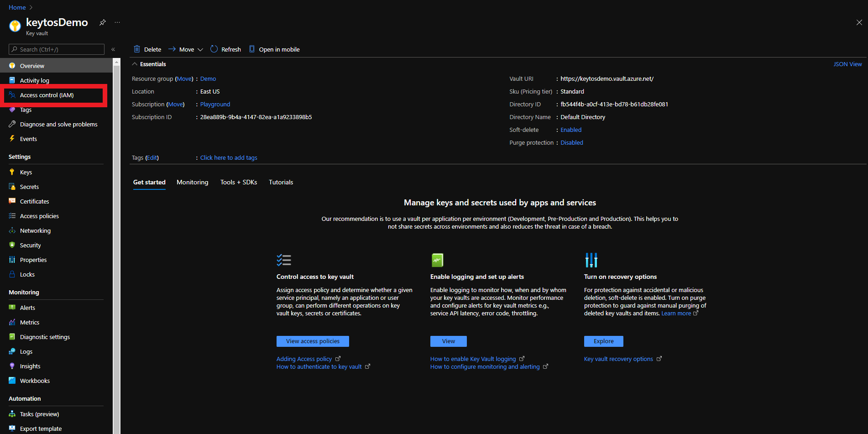This screenshot has height=434, width=868.
Task: Open Security settings
Action: (56, 245)
